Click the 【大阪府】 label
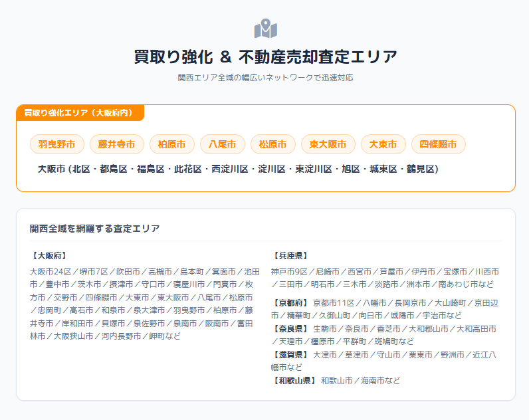This screenshot has height=420, width=529. click(49, 256)
